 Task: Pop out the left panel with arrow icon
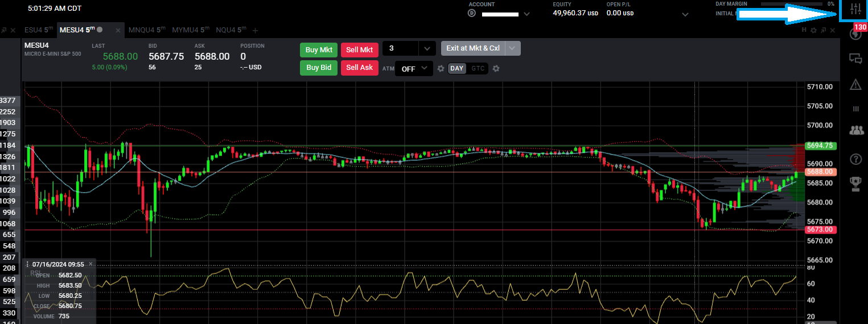pos(5,30)
